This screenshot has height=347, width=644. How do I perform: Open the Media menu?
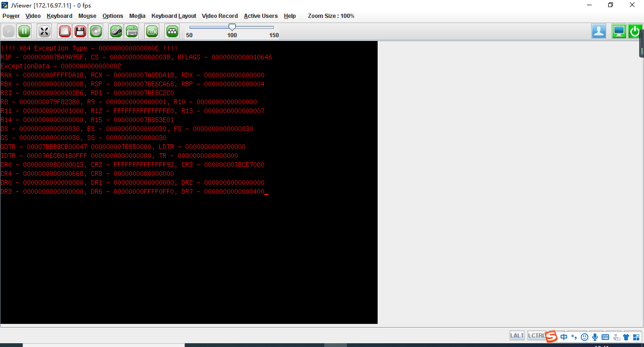pyautogui.click(x=137, y=16)
